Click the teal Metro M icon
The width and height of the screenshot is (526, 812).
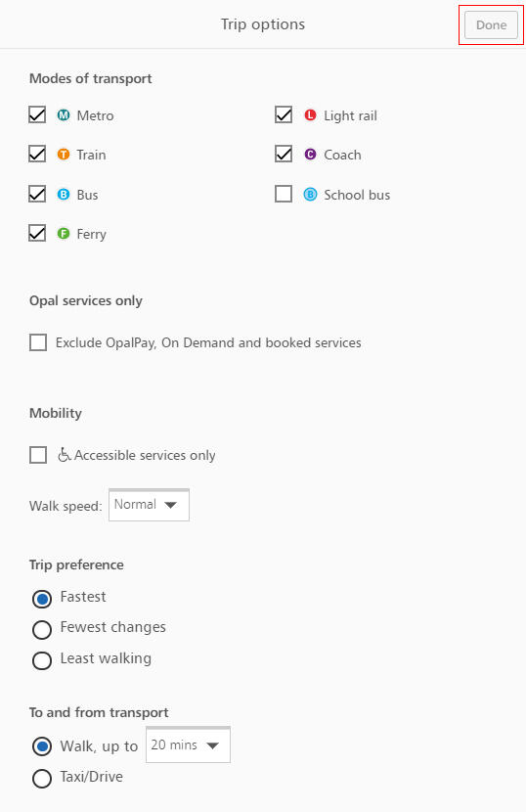(x=64, y=115)
